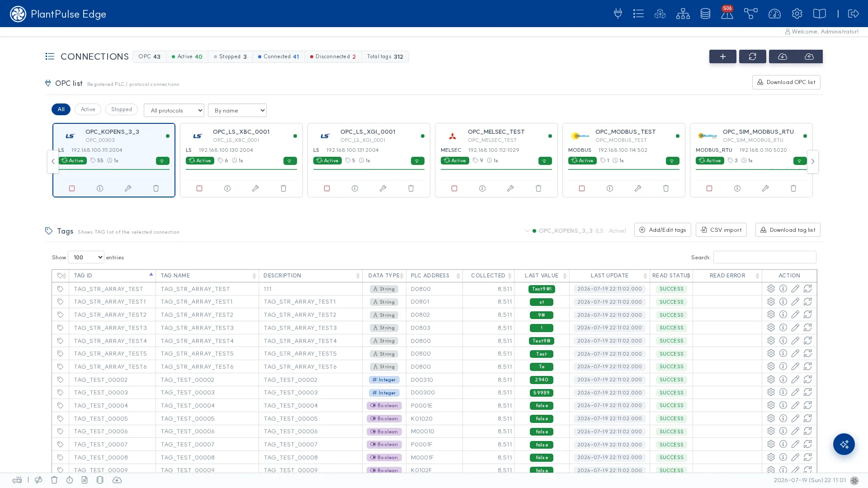
Task: Click theme icon next to bottom clock
Action: (x=854, y=481)
